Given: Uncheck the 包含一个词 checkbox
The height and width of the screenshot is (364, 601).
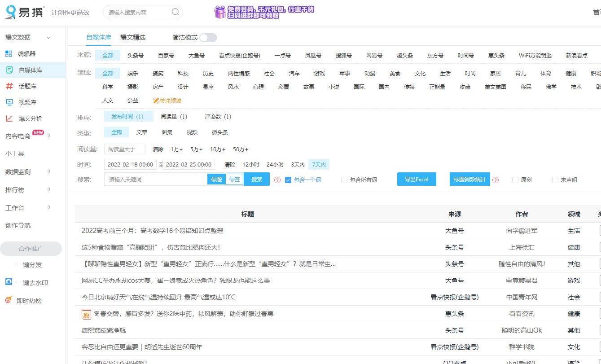Looking at the screenshot, I should tap(288, 180).
